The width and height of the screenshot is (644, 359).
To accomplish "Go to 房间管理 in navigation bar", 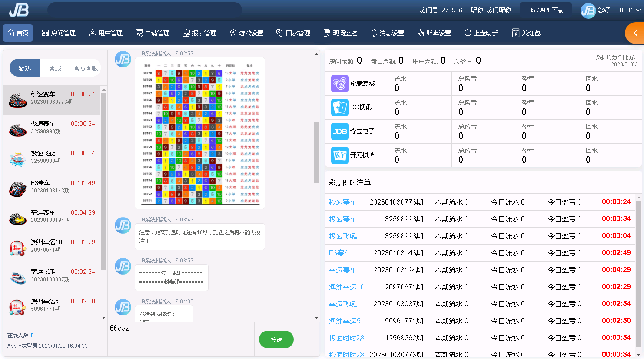I will pos(59,33).
